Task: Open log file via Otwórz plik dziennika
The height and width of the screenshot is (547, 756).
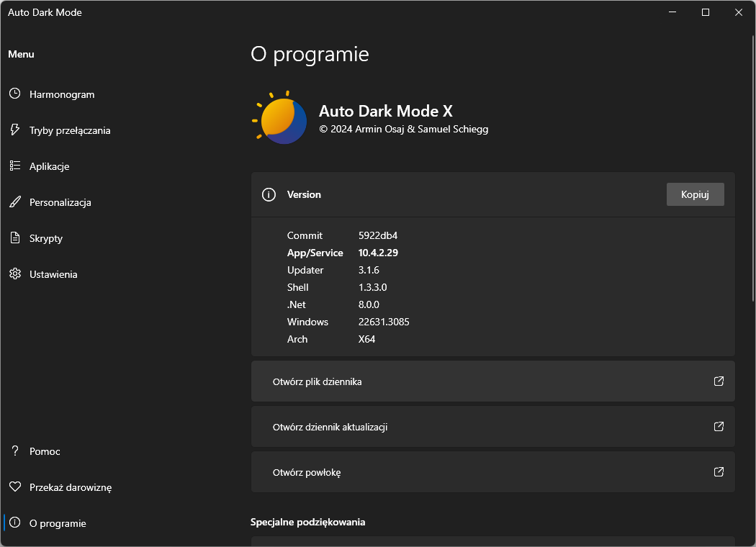Action: coord(492,381)
